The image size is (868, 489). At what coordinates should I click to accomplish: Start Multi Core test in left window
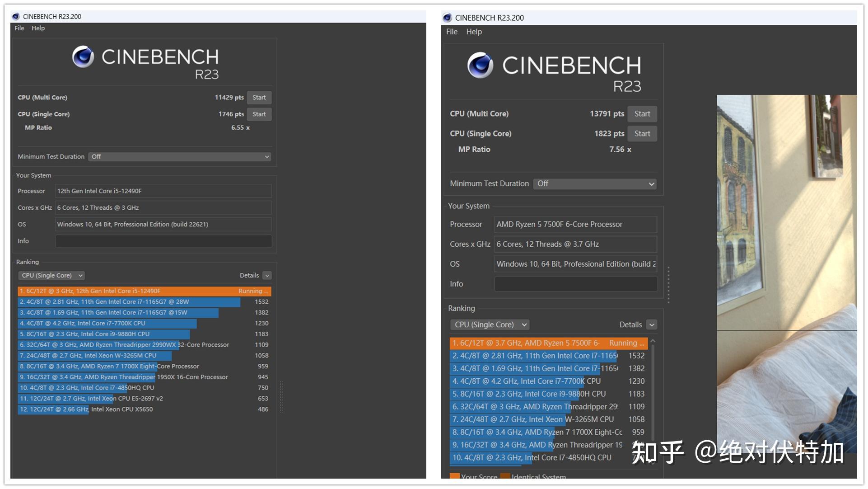(x=259, y=98)
